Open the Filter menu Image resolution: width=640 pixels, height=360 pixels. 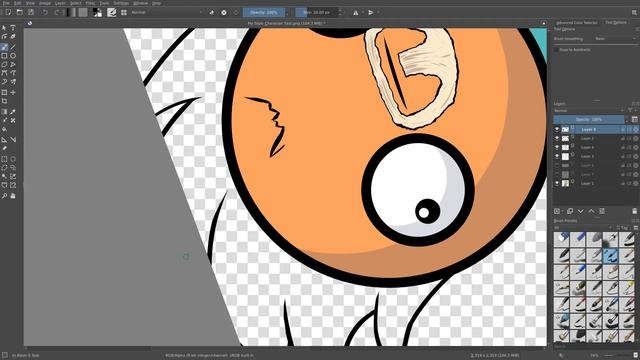click(90, 3)
